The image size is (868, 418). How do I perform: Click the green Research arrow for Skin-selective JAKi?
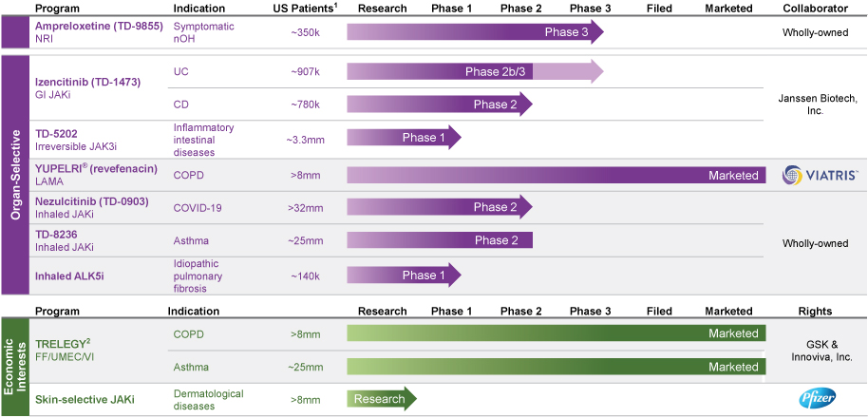pyautogui.click(x=381, y=399)
